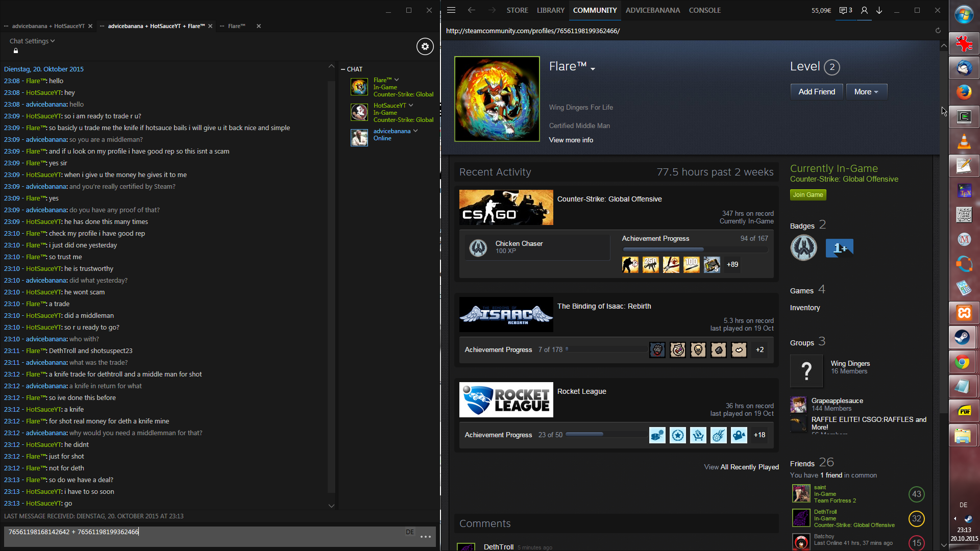Select the advicebanana + HotSauceYT chat tab
The image size is (980, 551).
48,26
